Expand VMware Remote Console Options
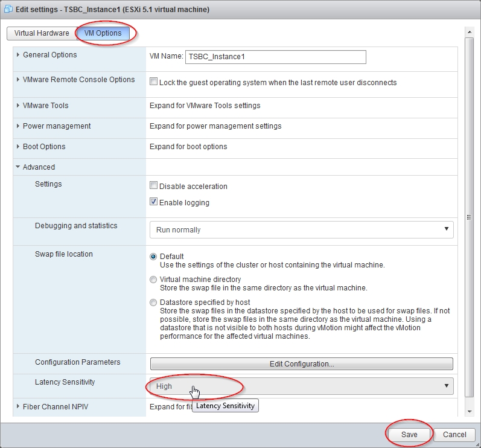Screen dimensions: 481x448 pos(78,80)
